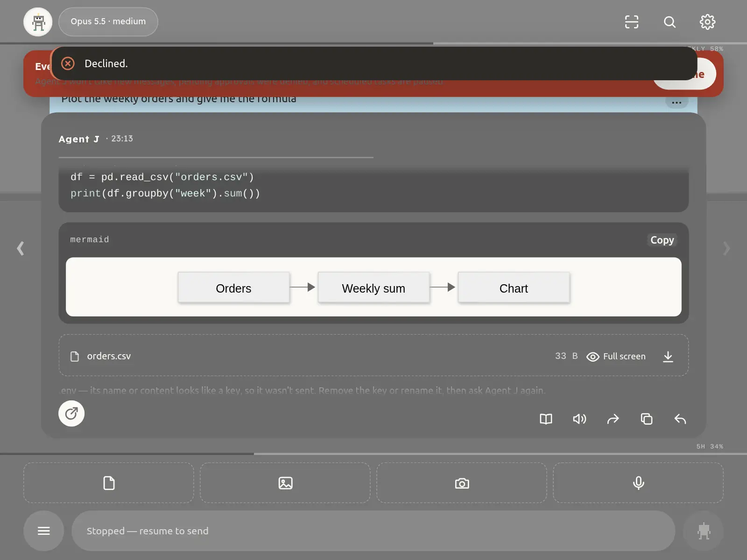The width and height of the screenshot is (747, 560).
Task: Open reader view book icon
Action: tap(546, 419)
